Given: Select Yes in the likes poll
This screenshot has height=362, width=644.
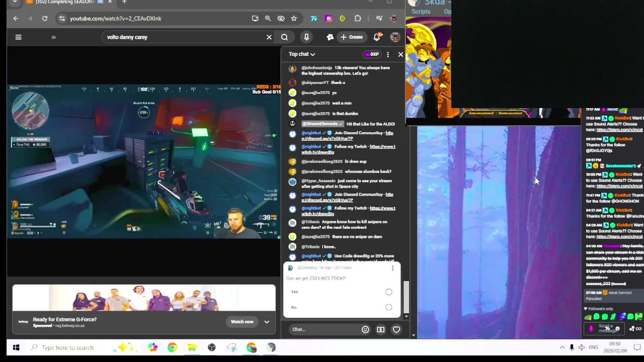Looking at the screenshot, I should pos(389,292).
